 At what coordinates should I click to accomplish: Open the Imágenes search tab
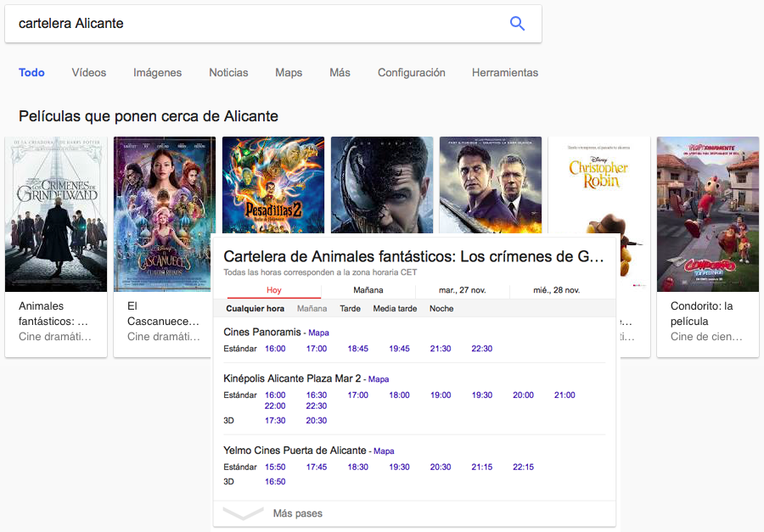pos(157,73)
